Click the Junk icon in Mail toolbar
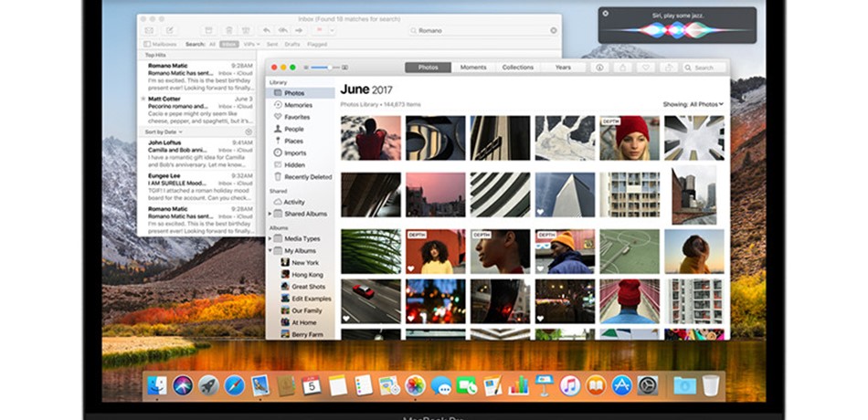The width and height of the screenshot is (868, 420). tap(247, 30)
